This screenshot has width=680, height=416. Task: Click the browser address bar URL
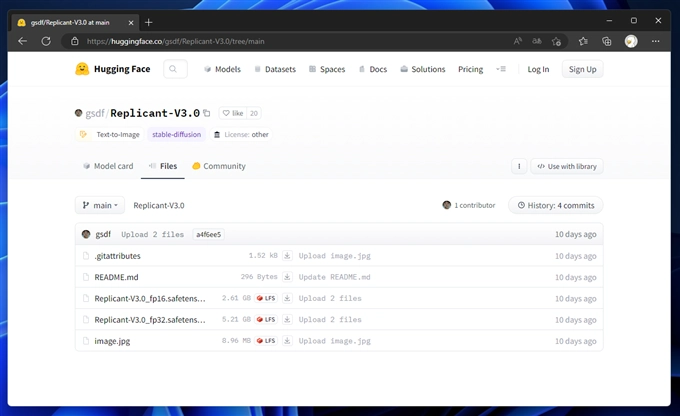point(176,41)
